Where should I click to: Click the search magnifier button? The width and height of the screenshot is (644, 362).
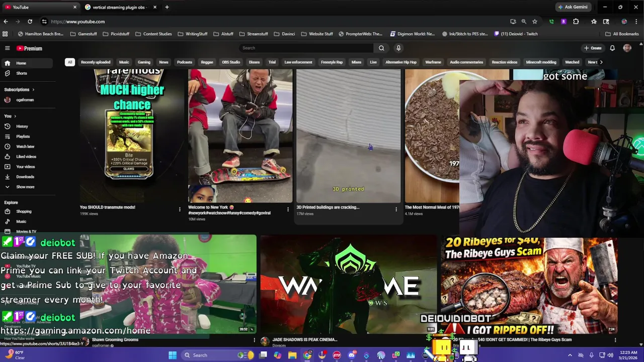point(381,48)
